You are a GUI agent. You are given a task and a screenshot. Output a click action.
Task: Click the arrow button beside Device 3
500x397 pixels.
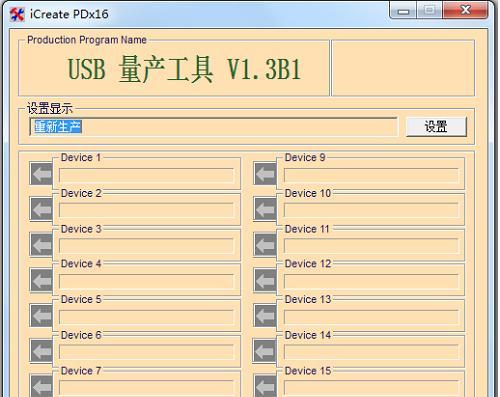pyautogui.click(x=41, y=244)
